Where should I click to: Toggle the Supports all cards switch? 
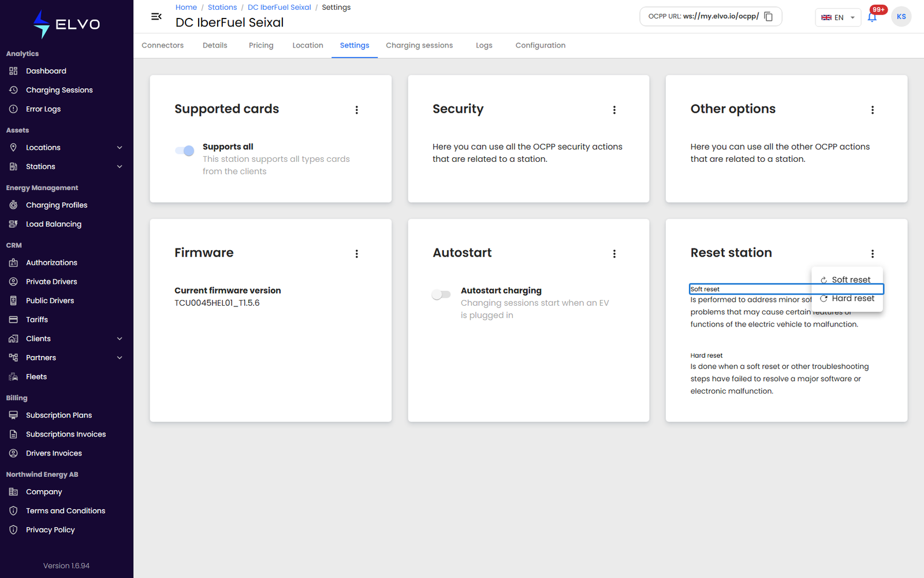[x=185, y=151]
